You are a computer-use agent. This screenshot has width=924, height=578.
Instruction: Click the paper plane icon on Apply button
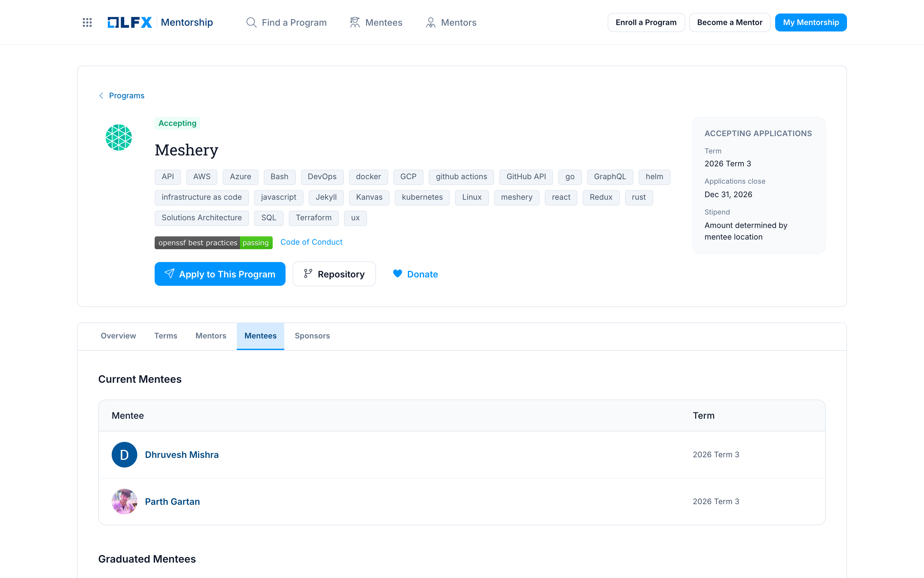pyautogui.click(x=169, y=274)
